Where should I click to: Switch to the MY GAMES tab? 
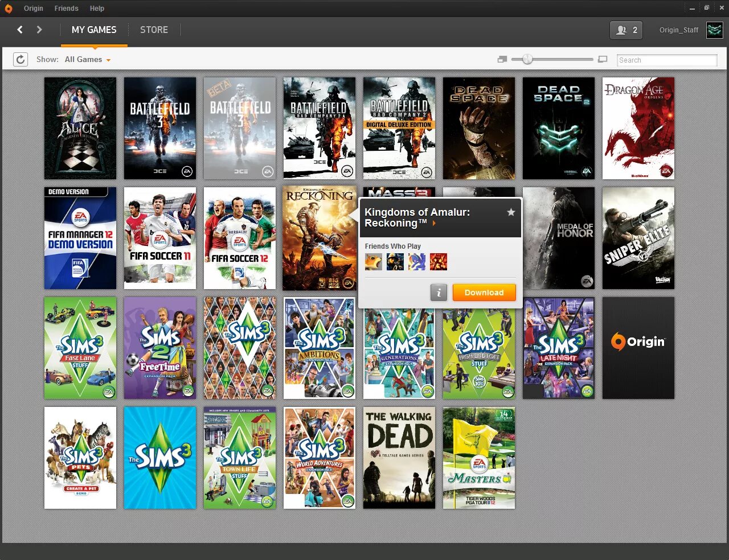[x=94, y=30]
